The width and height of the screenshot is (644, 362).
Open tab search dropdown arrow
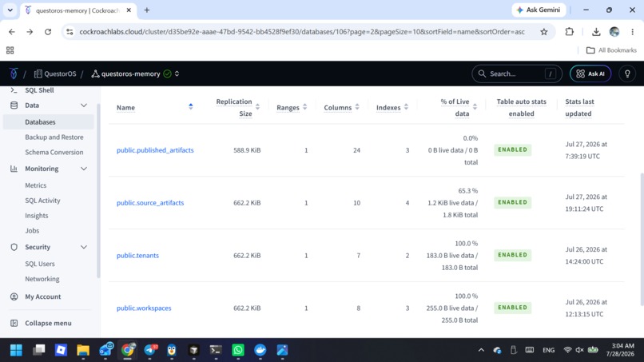tap(10, 10)
